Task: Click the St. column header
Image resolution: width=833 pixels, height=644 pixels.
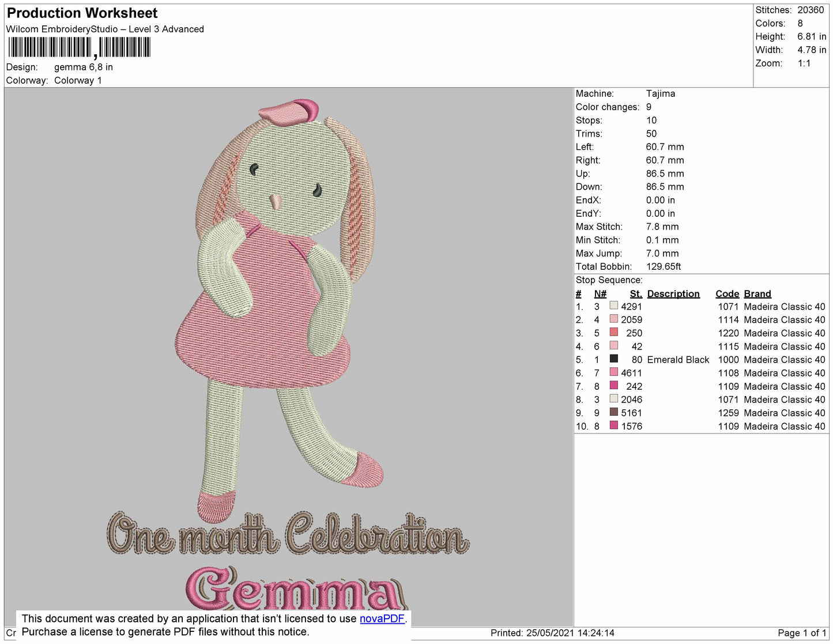Action: tap(636, 293)
